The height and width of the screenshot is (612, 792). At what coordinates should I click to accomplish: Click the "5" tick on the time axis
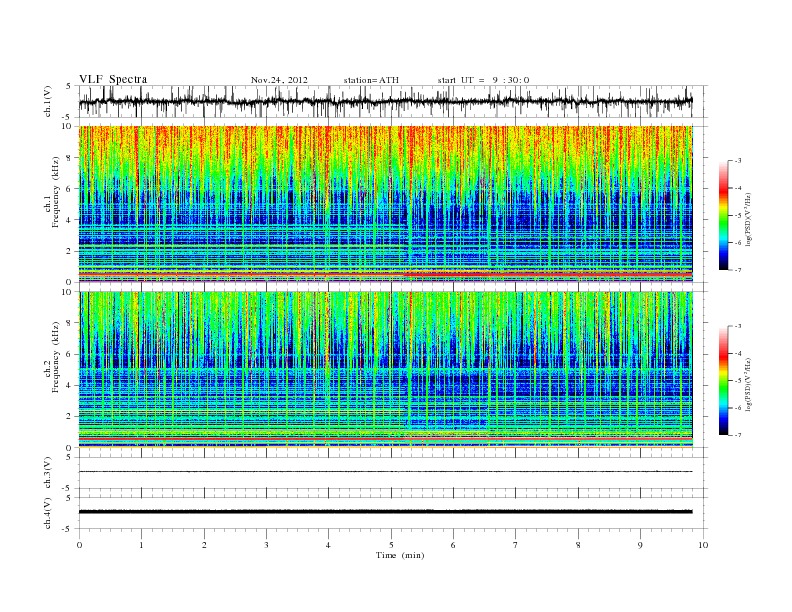click(x=391, y=545)
